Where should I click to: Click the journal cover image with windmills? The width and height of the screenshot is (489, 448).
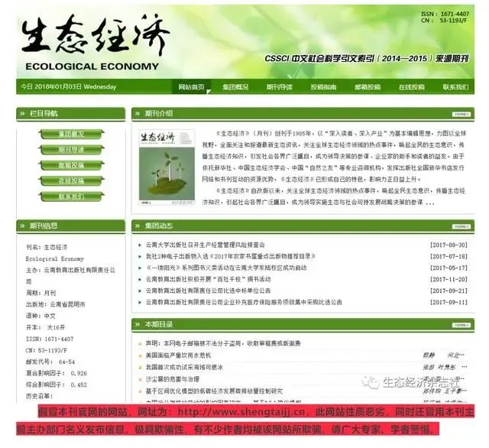pos(167,170)
